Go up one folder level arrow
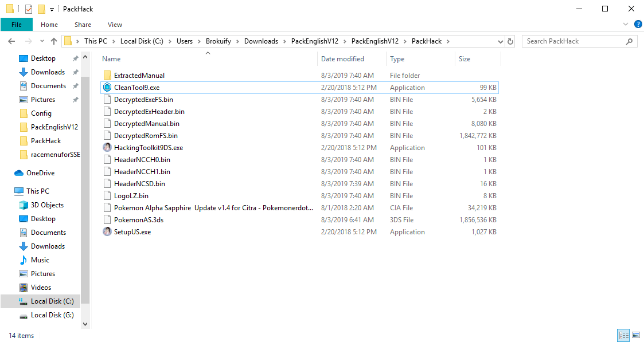The width and height of the screenshot is (644, 342). [x=54, y=41]
